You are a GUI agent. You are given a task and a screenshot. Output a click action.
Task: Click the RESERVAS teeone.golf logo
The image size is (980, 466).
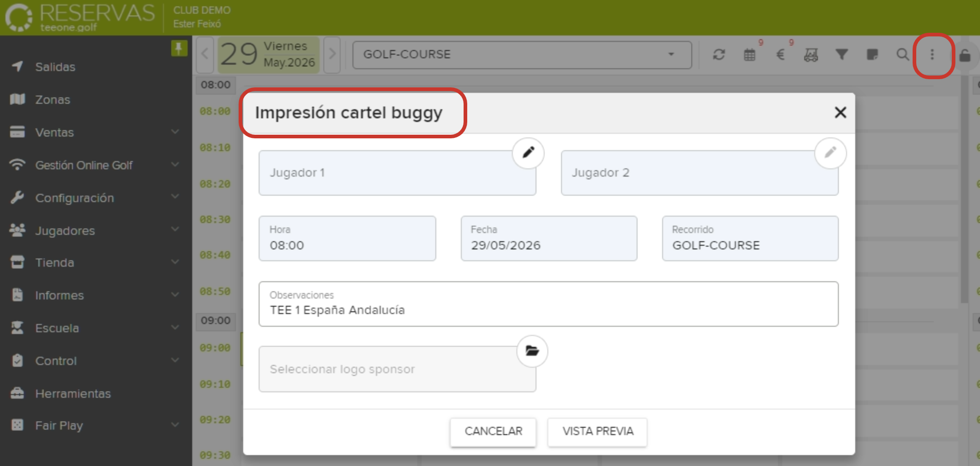tap(80, 17)
